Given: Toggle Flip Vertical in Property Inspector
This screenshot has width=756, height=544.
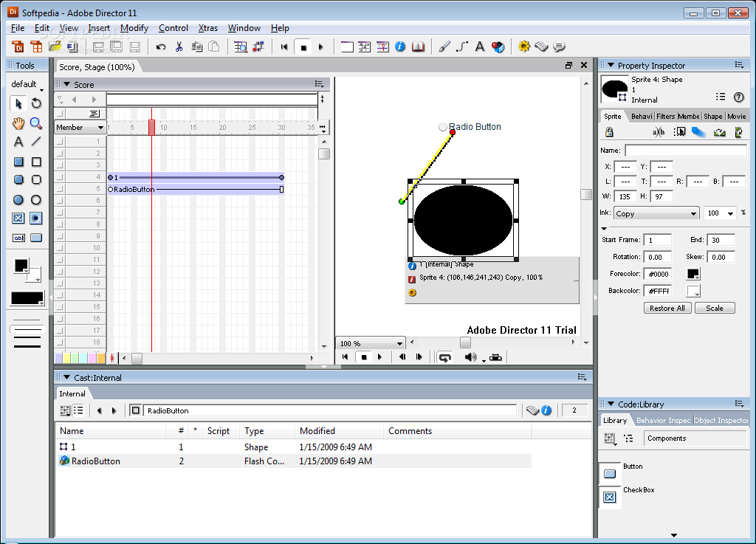Looking at the screenshot, I should pos(738,132).
